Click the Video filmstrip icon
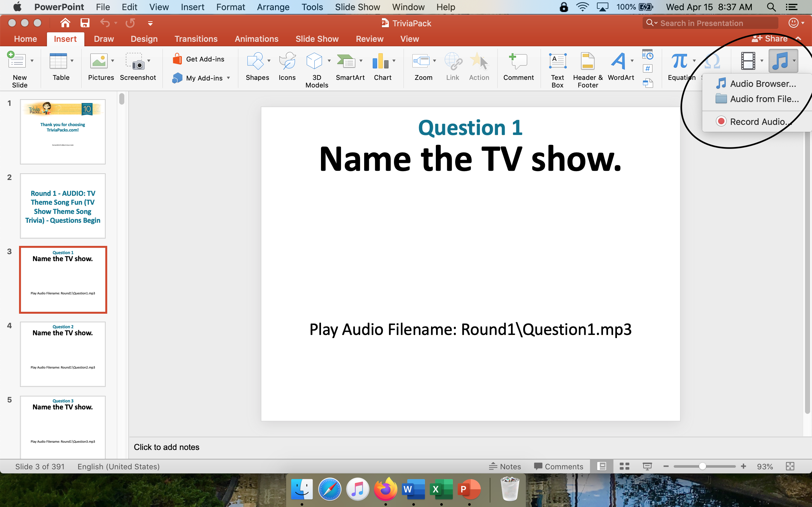This screenshot has height=507, width=812. [x=748, y=61]
